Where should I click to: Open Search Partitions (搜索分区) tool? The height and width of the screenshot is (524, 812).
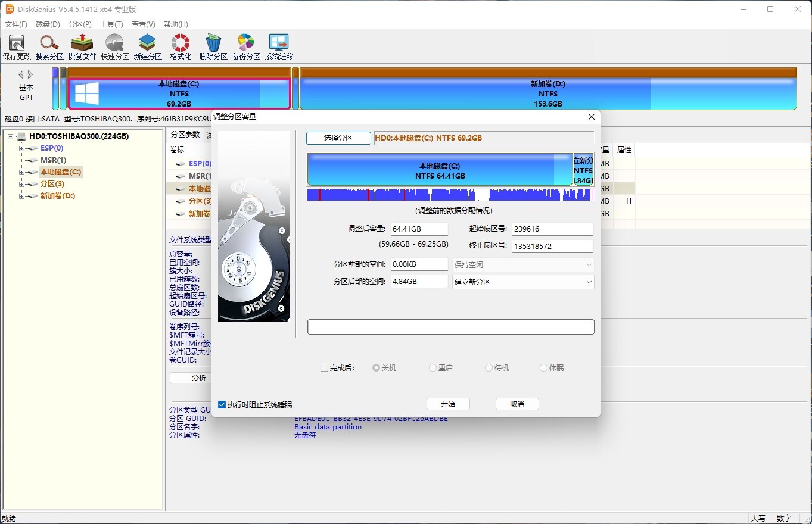49,47
